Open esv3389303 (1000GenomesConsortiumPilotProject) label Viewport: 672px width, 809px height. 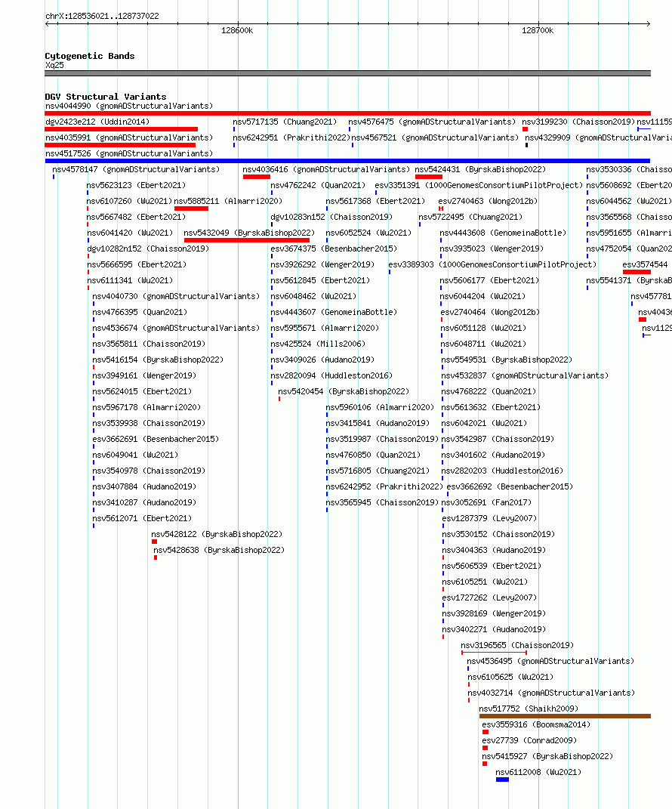pyautogui.click(x=492, y=264)
